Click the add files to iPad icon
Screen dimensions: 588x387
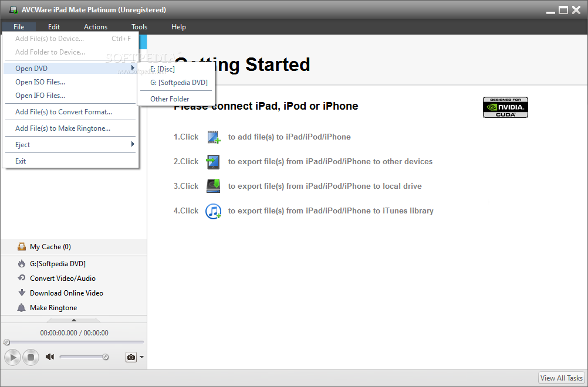pyautogui.click(x=213, y=137)
